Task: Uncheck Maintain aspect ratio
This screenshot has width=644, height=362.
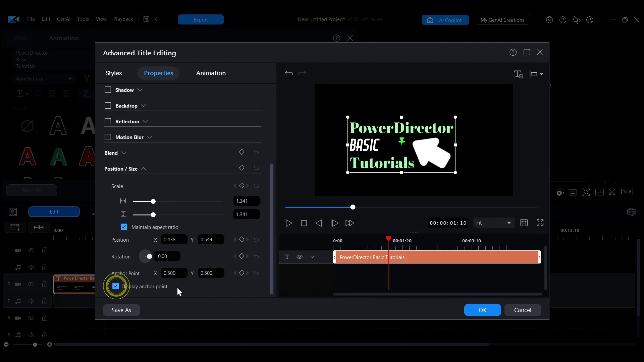Action: point(124,227)
